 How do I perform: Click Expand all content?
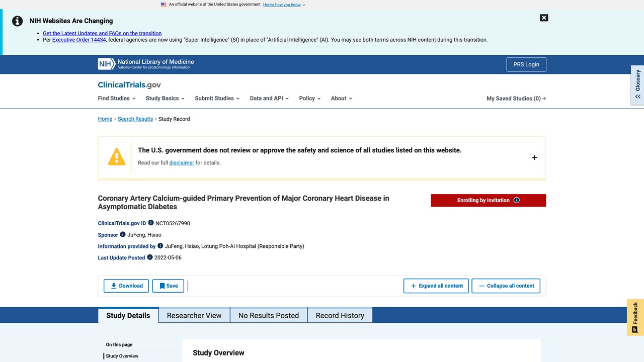[436, 286]
